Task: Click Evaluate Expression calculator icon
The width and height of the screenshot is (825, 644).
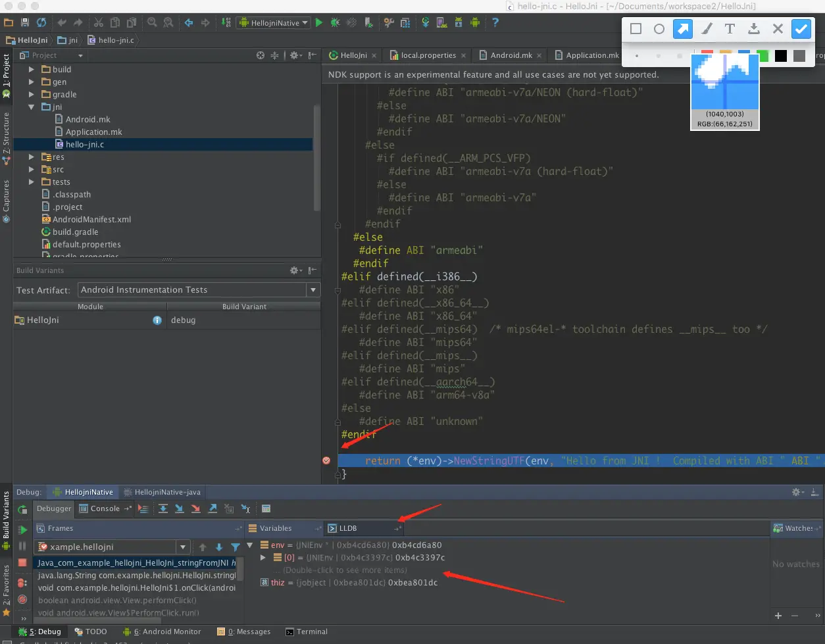Action: pyautogui.click(x=266, y=508)
